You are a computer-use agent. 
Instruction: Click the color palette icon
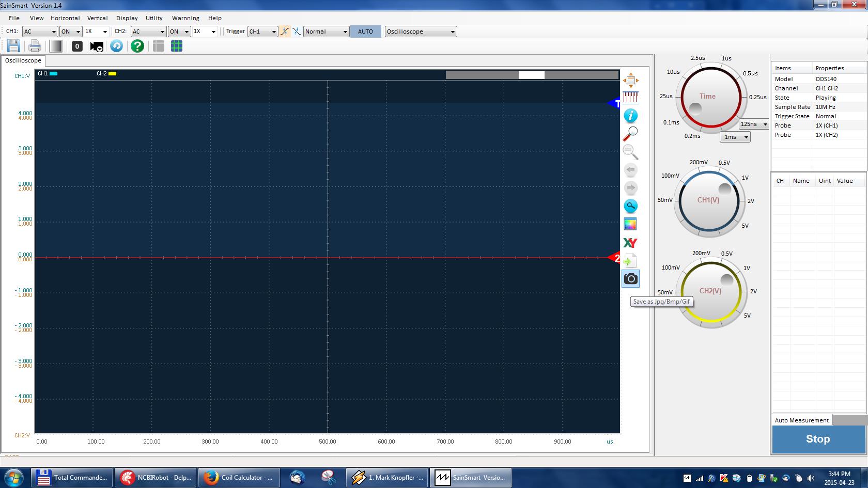point(630,224)
